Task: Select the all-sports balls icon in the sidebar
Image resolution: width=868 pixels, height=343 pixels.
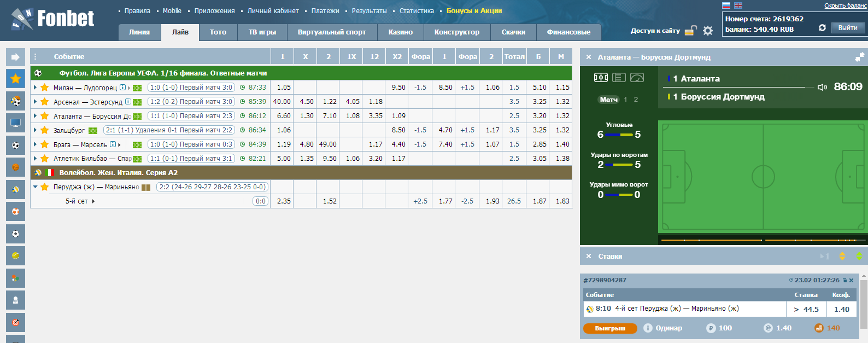Action: point(15,101)
